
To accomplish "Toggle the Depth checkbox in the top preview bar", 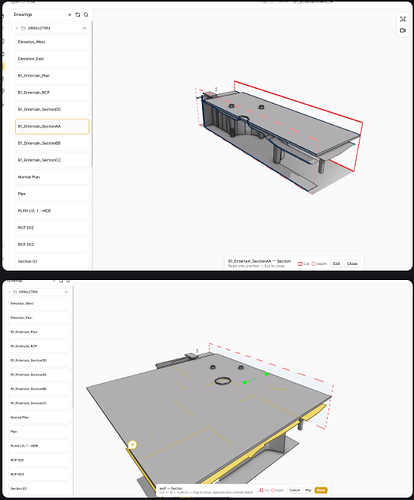I will [313, 264].
